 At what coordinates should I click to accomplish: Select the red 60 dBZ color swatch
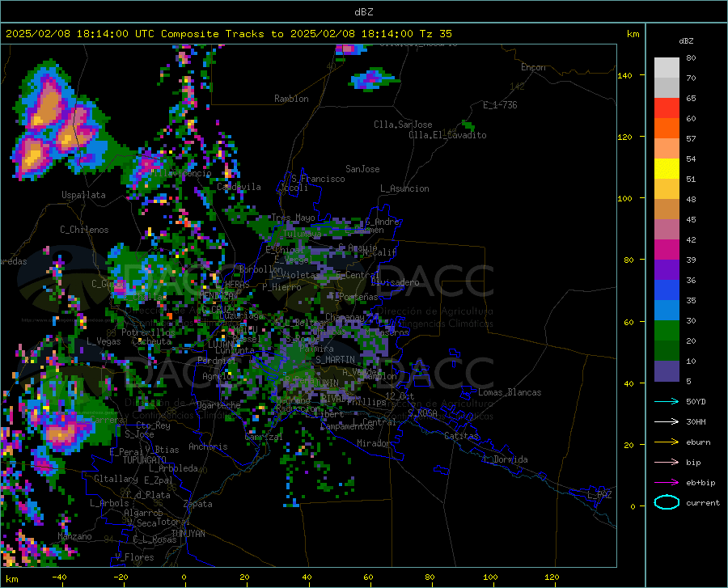coord(667,108)
